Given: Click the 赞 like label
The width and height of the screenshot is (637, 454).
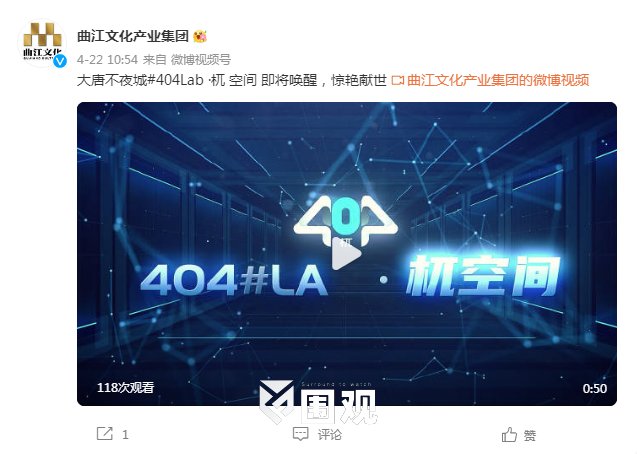Looking at the screenshot, I should pyautogui.click(x=530, y=436).
